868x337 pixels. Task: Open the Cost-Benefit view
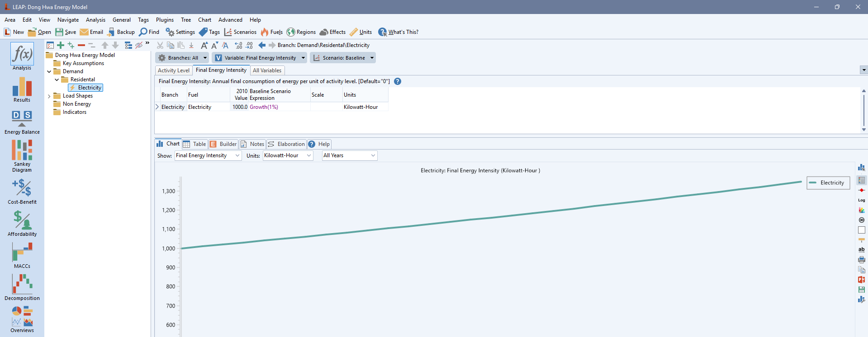click(x=22, y=192)
